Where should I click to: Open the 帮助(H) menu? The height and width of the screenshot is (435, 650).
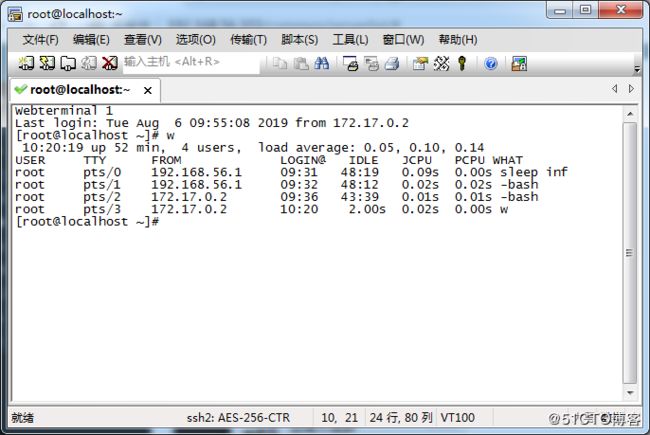click(x=458, y=40)
